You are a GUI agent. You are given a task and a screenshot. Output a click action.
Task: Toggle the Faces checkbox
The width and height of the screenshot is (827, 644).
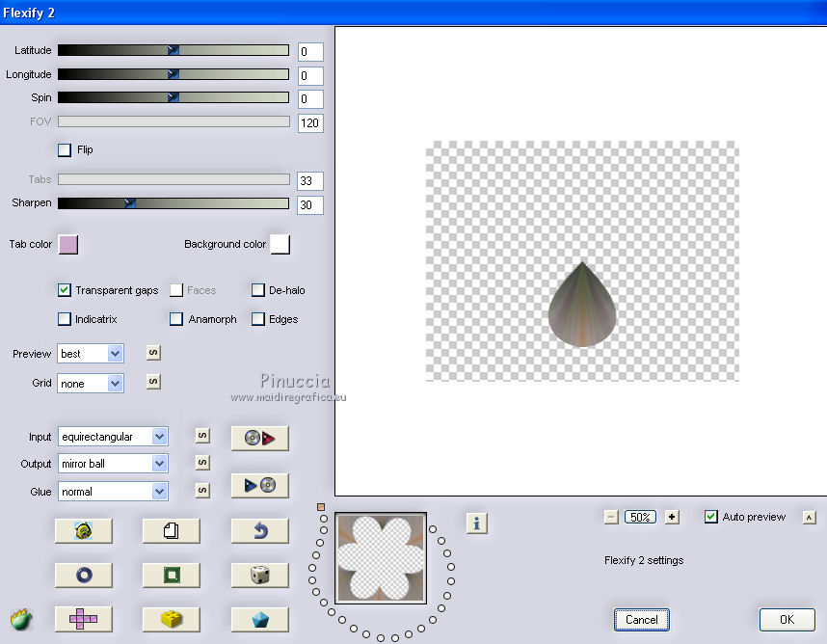click(x=176, y=290)
